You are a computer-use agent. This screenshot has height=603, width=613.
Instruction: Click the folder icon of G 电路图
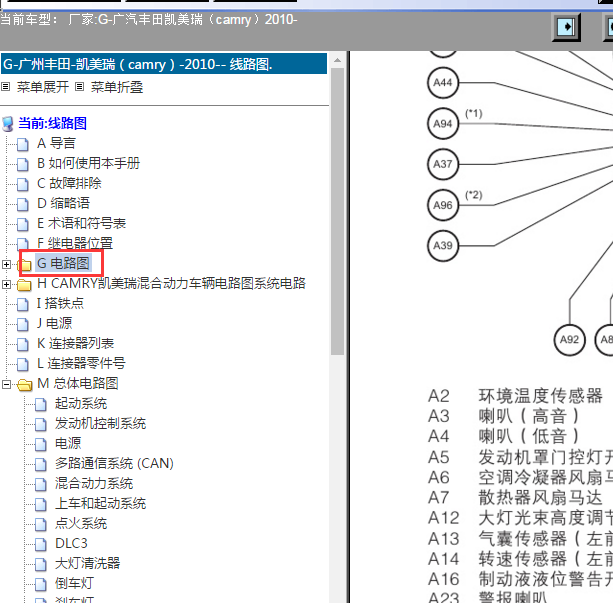24,265
